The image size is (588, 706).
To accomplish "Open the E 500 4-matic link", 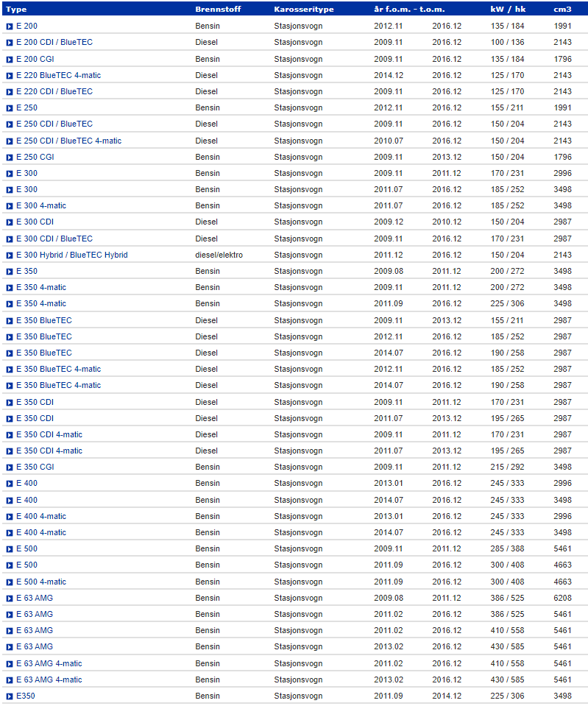I will click(x=41, y=582).
